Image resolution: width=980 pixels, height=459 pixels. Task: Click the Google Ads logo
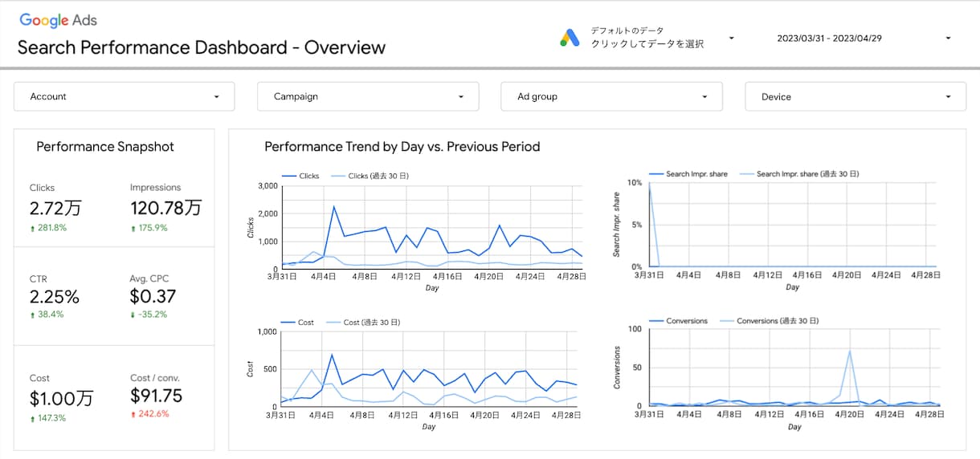(58, 21)
